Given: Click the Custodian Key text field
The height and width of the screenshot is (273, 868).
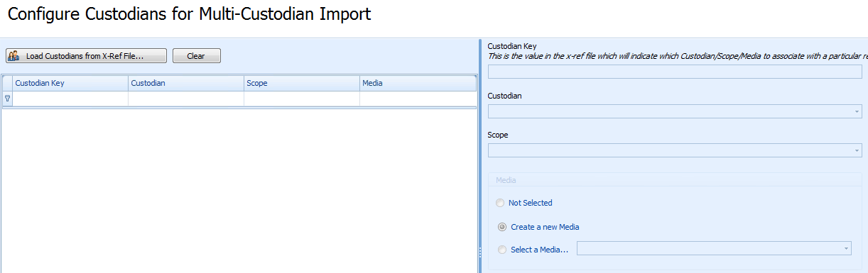Looking at the screenshot, I should click(x=675, y=72).
